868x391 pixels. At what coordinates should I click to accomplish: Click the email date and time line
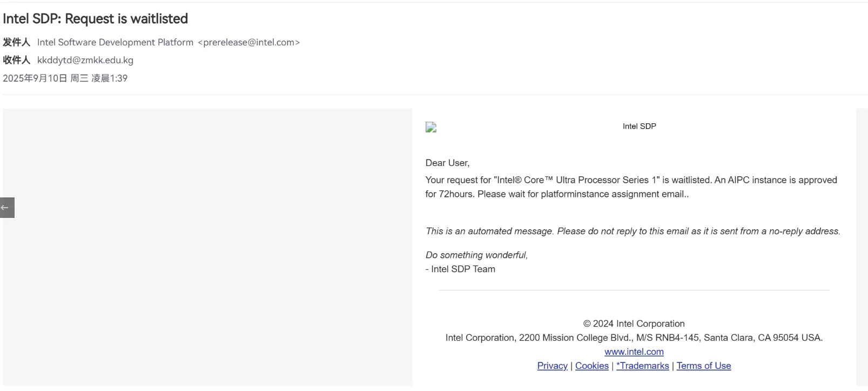point(65,78)
